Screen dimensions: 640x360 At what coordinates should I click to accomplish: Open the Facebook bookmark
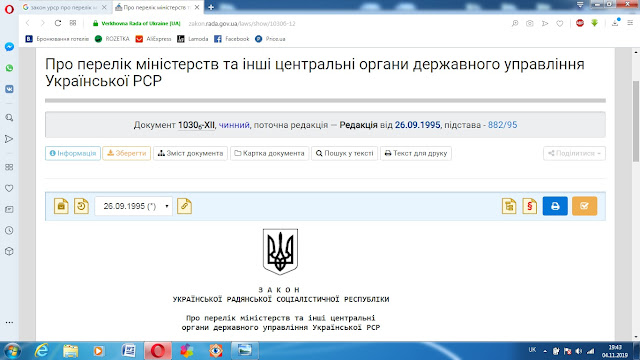pyautogui.click(x=232, y=39)
